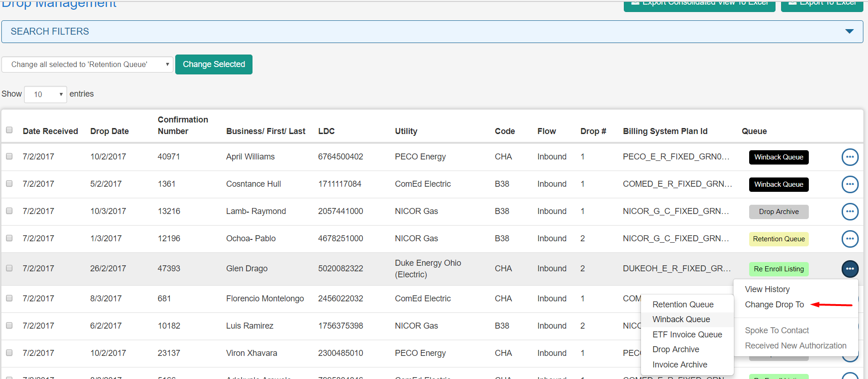
Task: Select View History from the context menu
Action: 767,289
